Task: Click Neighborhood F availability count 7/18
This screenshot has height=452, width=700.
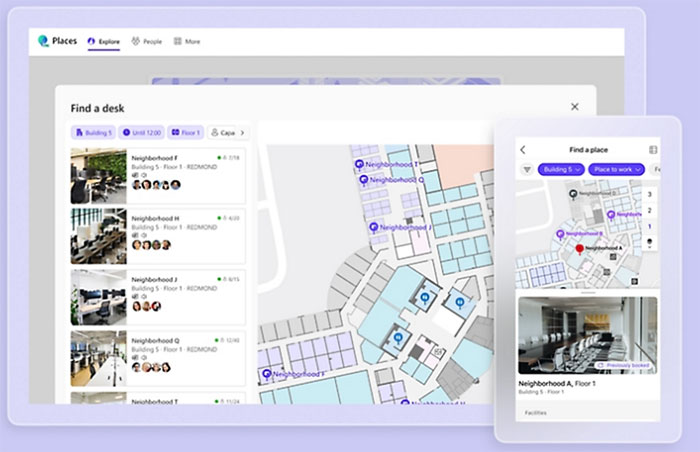Action: click(229, 158)
